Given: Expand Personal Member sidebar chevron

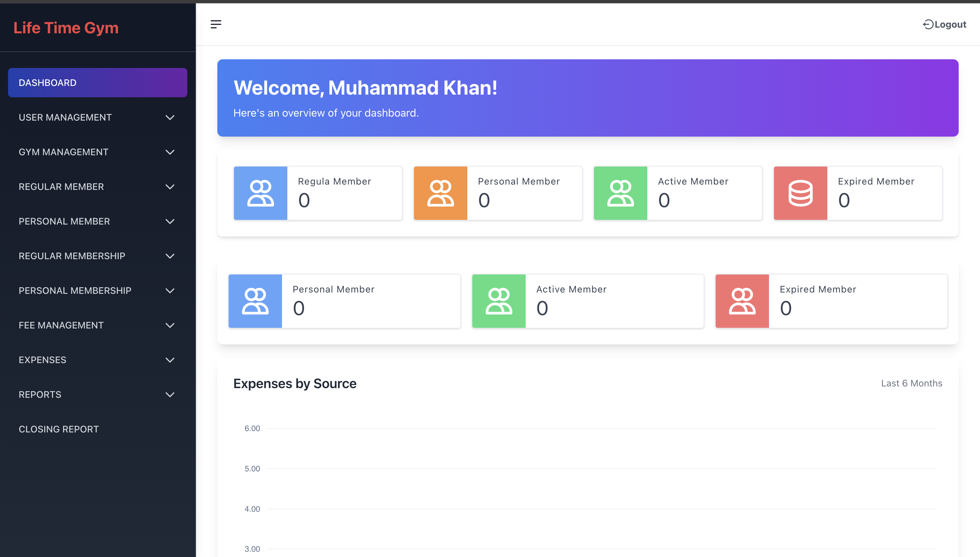Looking at the screenshot, I should coord(170,222).
